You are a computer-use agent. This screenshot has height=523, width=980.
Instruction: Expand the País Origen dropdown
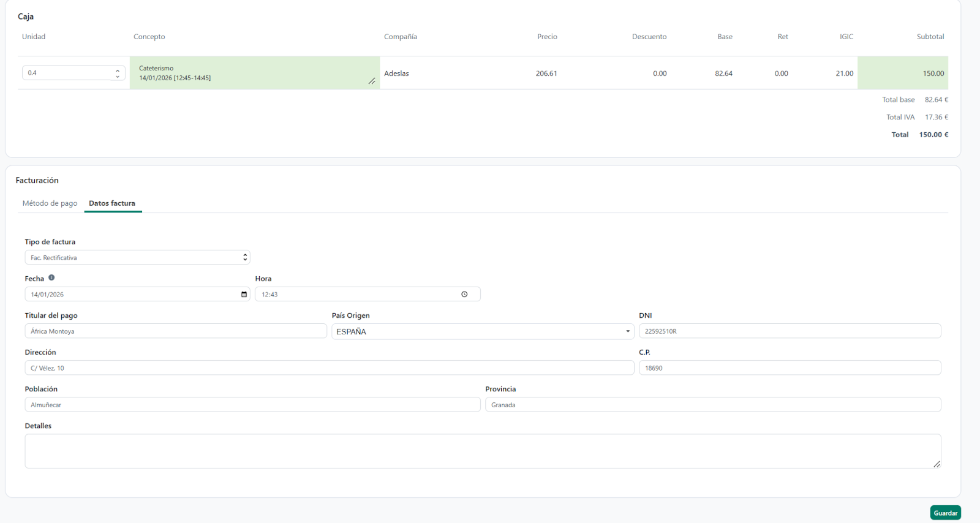click(x=483, y=331)
